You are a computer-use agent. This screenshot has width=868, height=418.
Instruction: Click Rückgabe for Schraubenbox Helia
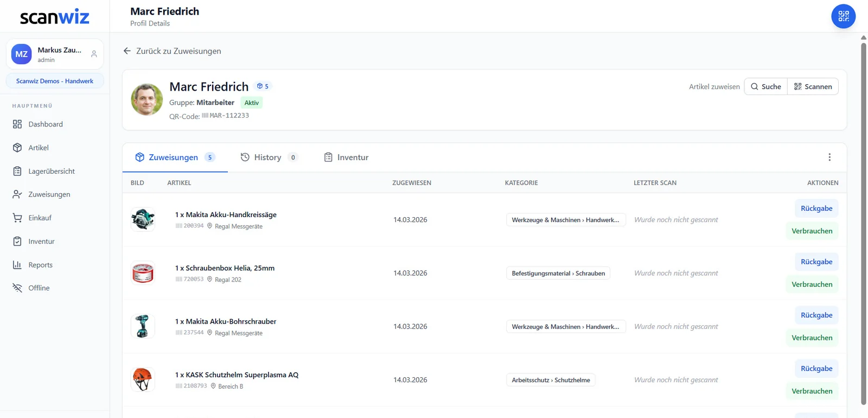pos(816,262)
